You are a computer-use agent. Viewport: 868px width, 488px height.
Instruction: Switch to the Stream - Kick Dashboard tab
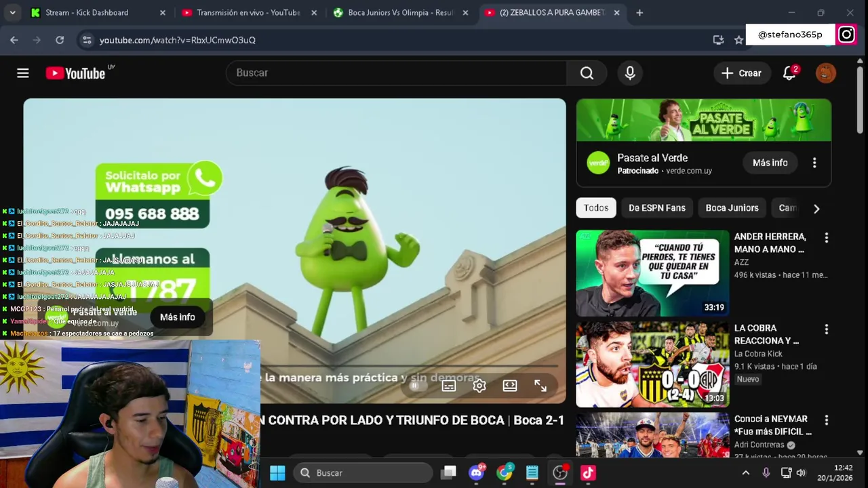click(x=96, y=12)
